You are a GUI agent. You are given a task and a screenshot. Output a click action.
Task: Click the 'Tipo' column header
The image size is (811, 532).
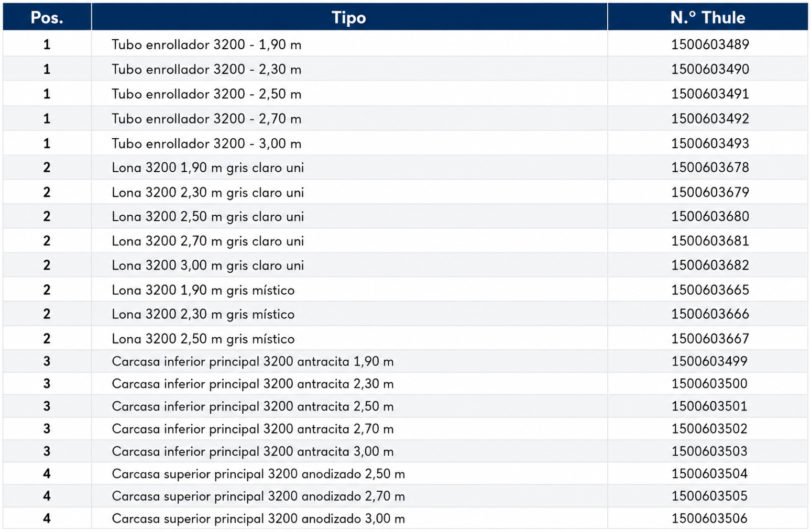pos(349,17)
